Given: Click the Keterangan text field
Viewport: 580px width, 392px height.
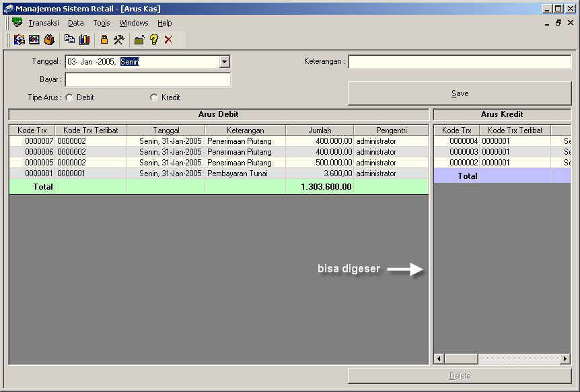Looking at the screenshot, I should click(x=459, y=62).
